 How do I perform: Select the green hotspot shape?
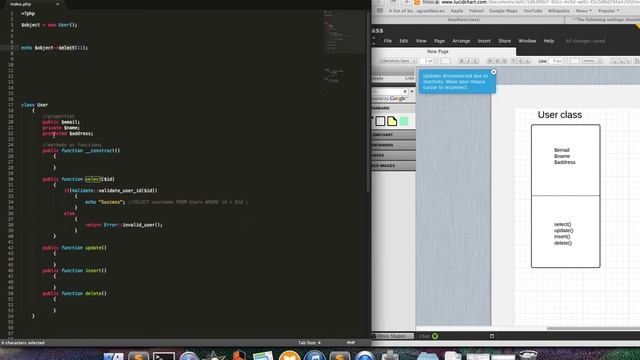[x=404, y=121]
